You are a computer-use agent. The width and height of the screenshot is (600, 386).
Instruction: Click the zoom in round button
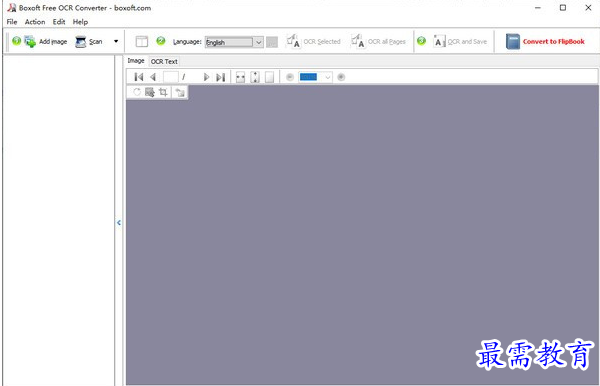[x=341, y=77]
